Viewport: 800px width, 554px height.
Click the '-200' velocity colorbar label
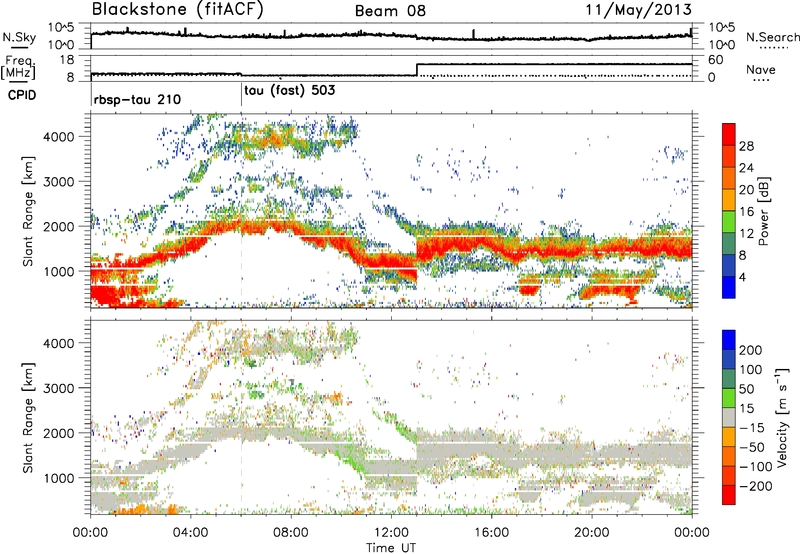click(755, 486)
